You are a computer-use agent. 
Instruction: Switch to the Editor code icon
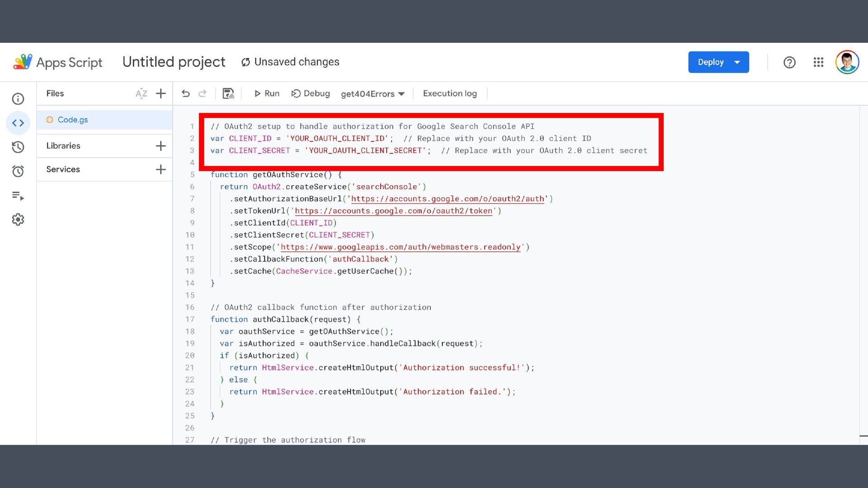coord(18,123)
